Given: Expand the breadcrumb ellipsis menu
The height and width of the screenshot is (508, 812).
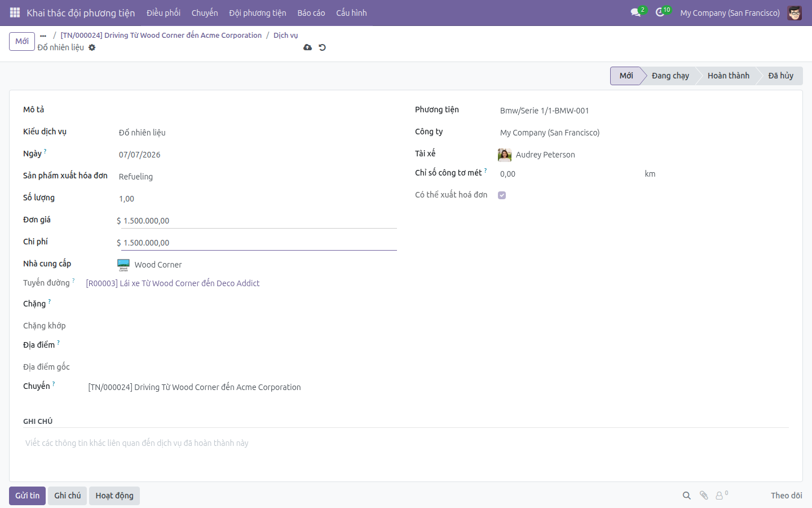Looking at the screenshot, I should pos(43,36).
